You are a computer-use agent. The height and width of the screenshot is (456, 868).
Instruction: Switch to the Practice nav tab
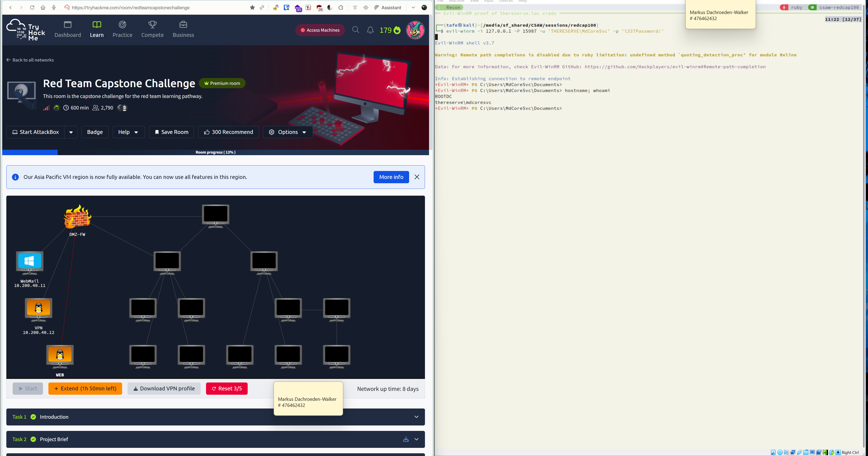point(122,29)
